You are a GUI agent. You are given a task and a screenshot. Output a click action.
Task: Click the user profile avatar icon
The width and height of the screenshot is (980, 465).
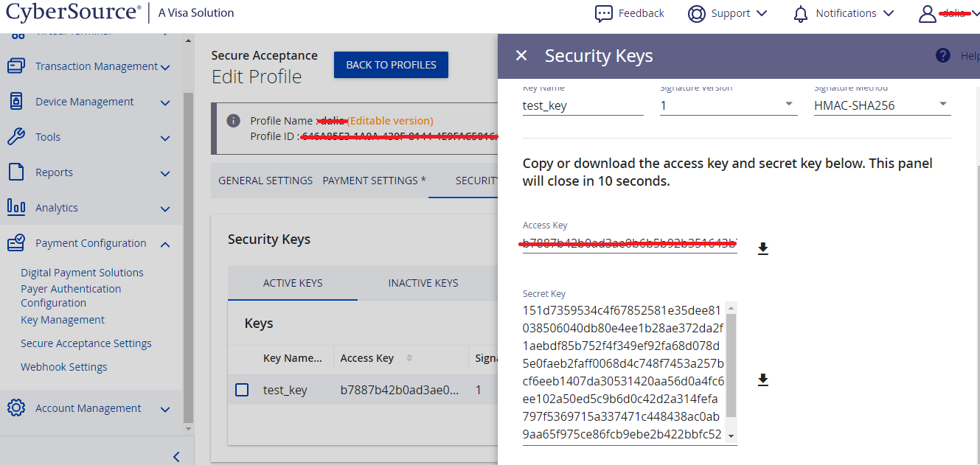[x=927, y=13]
